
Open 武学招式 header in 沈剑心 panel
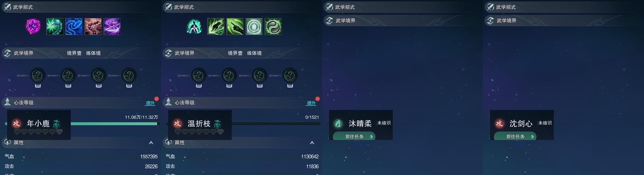[x=563, y=7]
